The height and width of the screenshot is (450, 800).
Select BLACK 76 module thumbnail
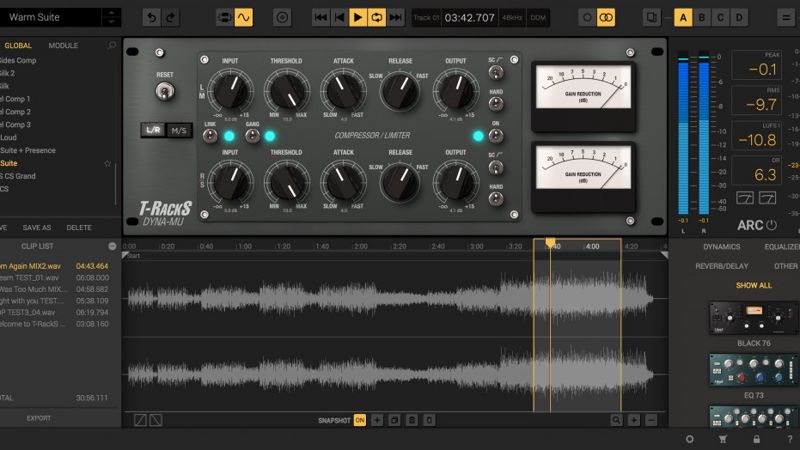click(x=754, y=318)
